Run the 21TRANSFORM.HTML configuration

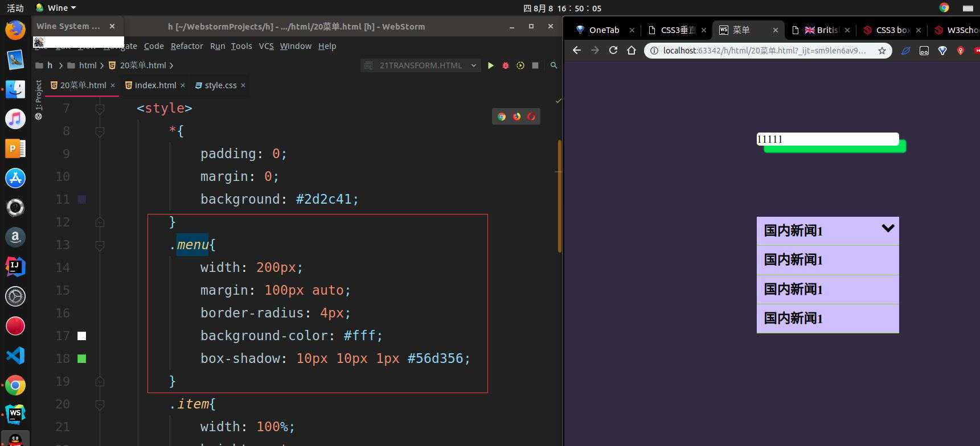[x=490, y=65]
